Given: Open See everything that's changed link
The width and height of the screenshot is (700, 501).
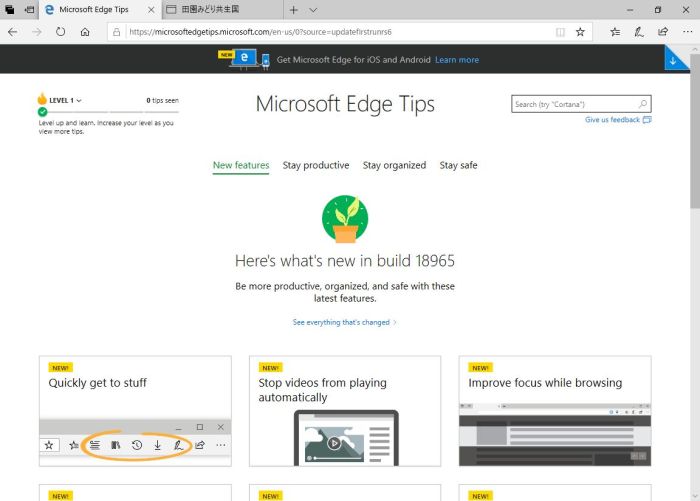Looking at the screenshot, I should 344,322.
